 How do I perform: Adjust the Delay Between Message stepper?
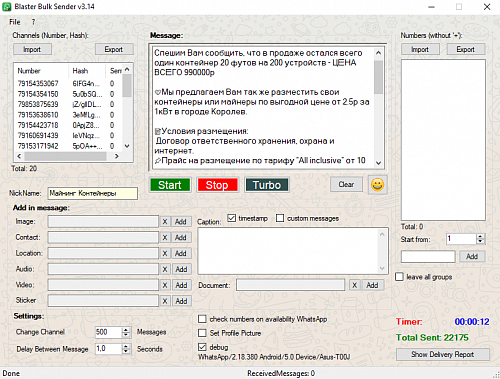[126, 349]
